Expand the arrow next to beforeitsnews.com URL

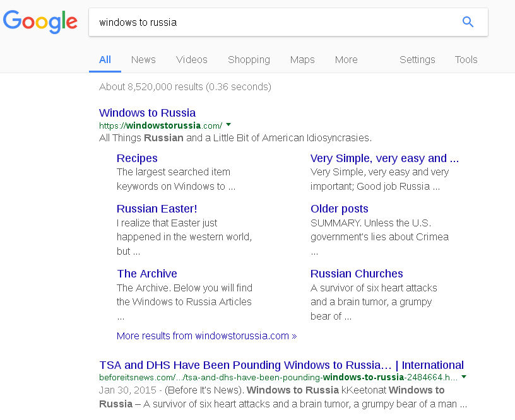pyautogui.click(x=464, y=376)
